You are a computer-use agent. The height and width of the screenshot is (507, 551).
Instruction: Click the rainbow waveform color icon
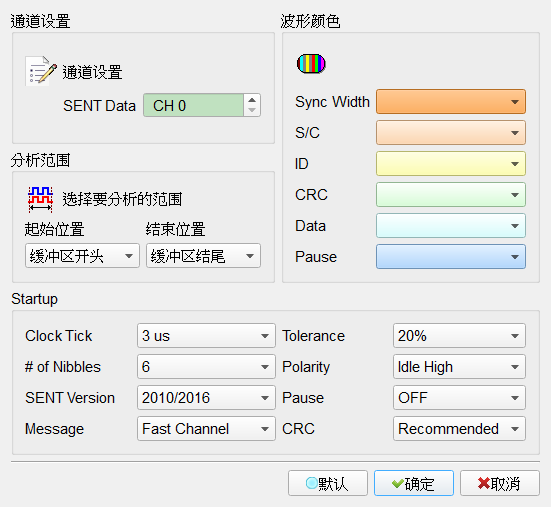coord(311,64)
